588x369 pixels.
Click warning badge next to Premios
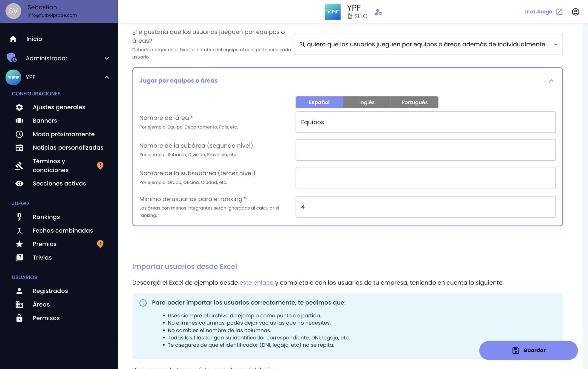pyautogui.click(x=100, y=244)
